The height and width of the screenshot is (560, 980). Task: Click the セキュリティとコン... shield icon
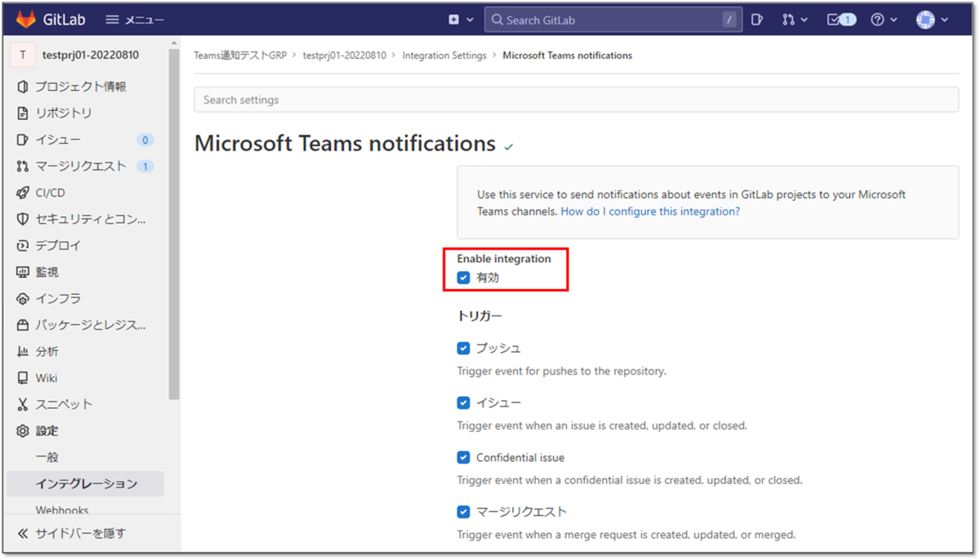pos(22,219)
